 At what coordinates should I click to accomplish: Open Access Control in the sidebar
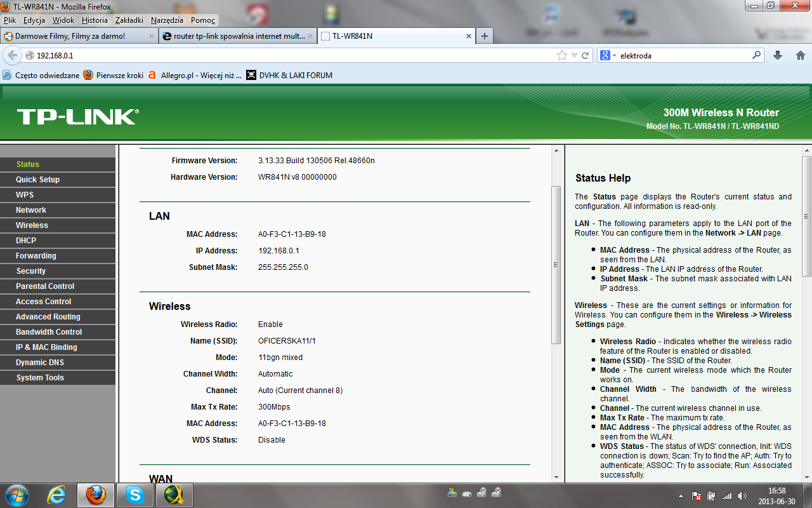58,302
